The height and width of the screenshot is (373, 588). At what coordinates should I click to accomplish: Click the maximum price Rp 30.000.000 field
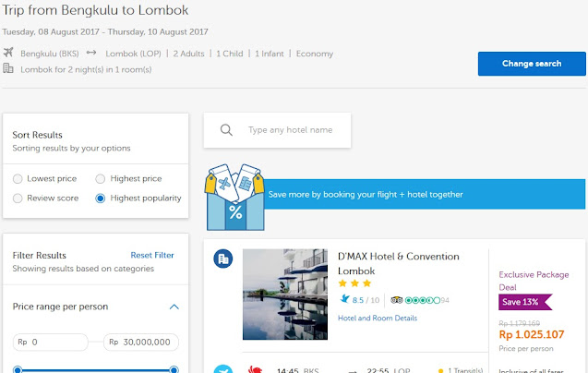tap(141, 343)
